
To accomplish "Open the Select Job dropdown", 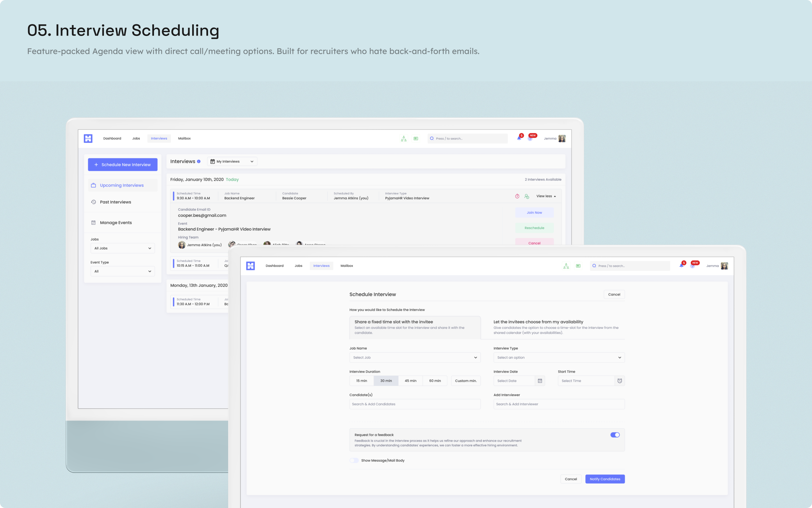I will pyautogui.click(x=415, y=357).
